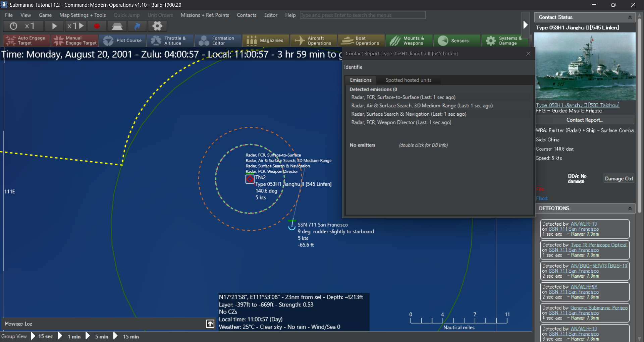Select the Emissions tab
This screenshot has height=342, width=644.
[x=361, y=80]
